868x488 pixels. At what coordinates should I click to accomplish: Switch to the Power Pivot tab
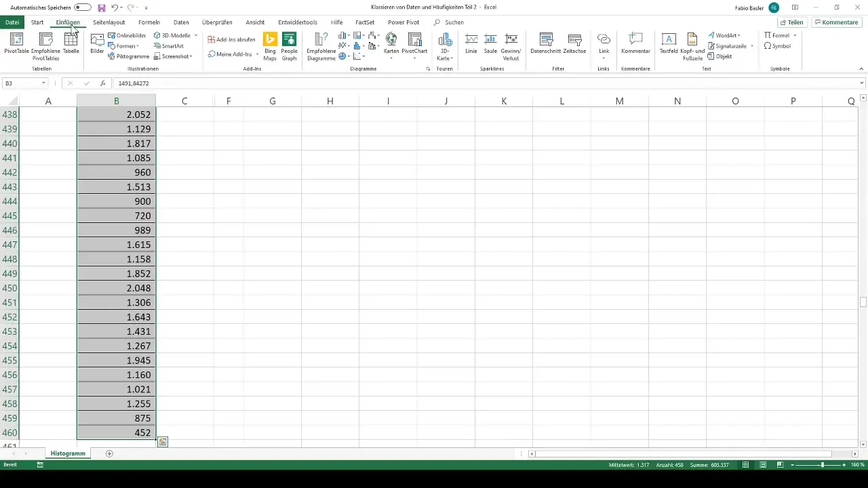[403, 22]
